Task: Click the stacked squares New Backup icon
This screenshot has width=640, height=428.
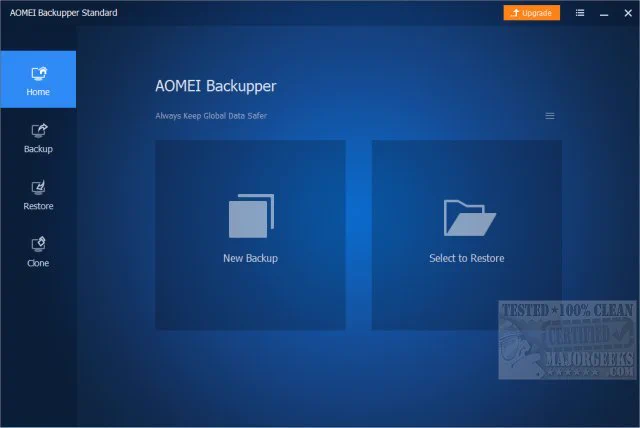Action: pos(251,216)
